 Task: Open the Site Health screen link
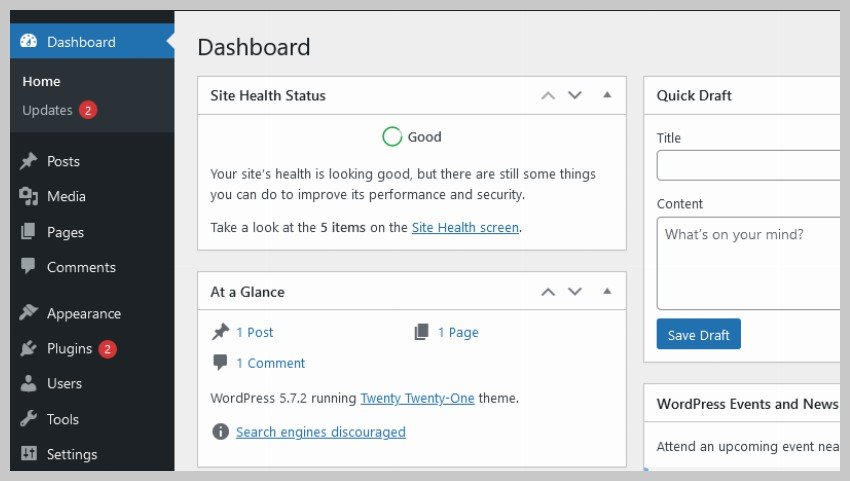[465, 227]
